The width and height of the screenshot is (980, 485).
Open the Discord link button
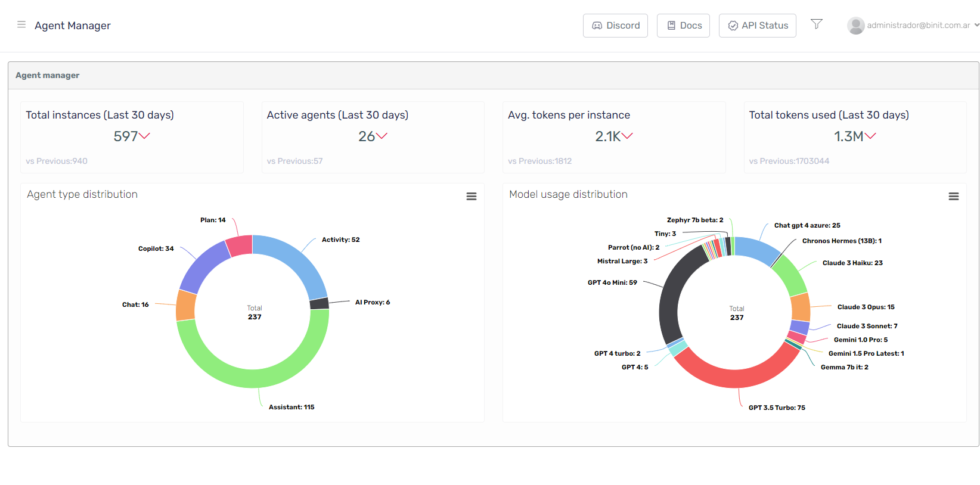coord(615,26)
